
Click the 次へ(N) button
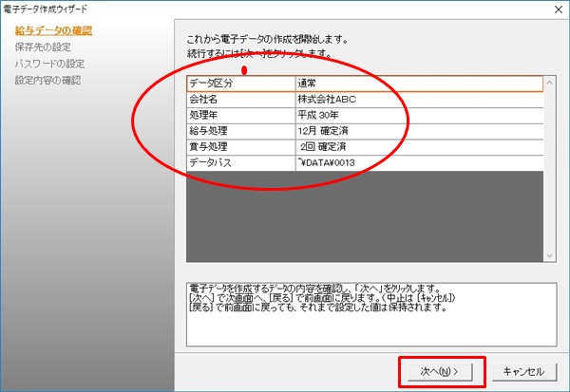coord(440,371)
